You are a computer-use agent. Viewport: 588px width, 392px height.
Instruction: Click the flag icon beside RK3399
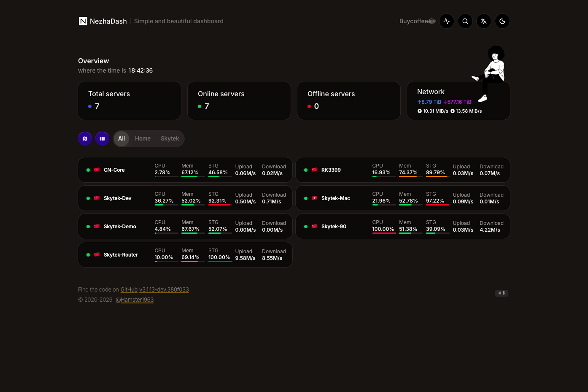pyautogui.click(x=314, y=170)
